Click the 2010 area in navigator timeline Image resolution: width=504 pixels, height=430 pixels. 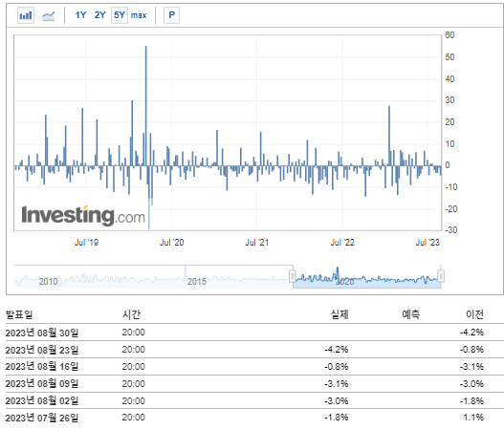pyautogui.click(x=48, y=282)
